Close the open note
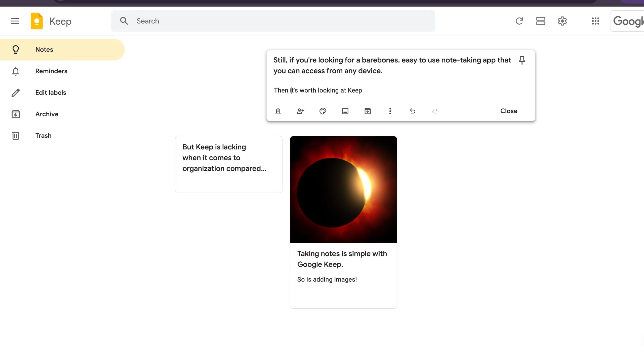This screenshot has height=362, width=644. click(x=509, y=111)
